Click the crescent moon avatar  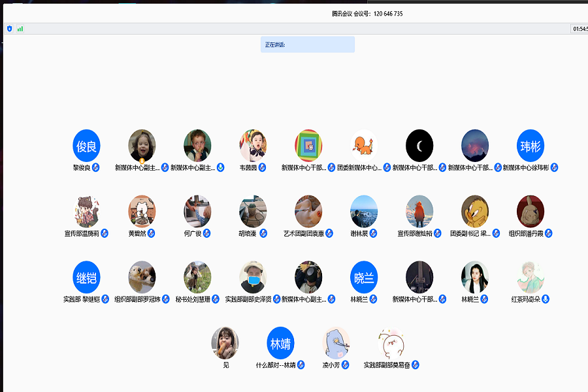pyautogui.click(x=419, y=146)
